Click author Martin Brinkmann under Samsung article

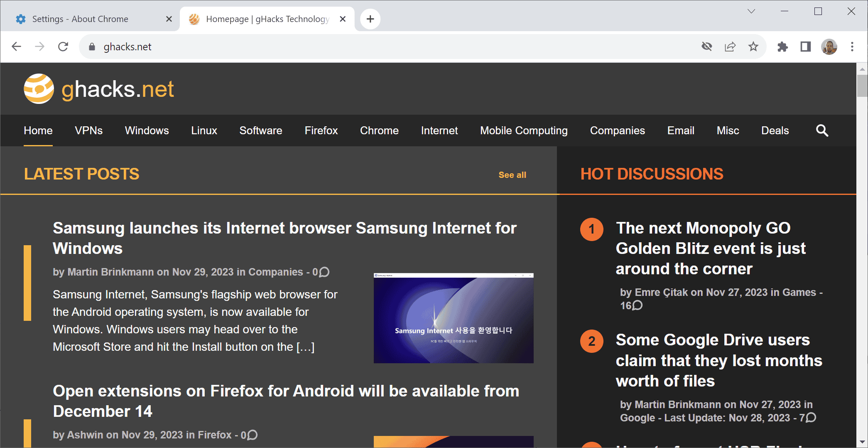click(x=110, y=272)
